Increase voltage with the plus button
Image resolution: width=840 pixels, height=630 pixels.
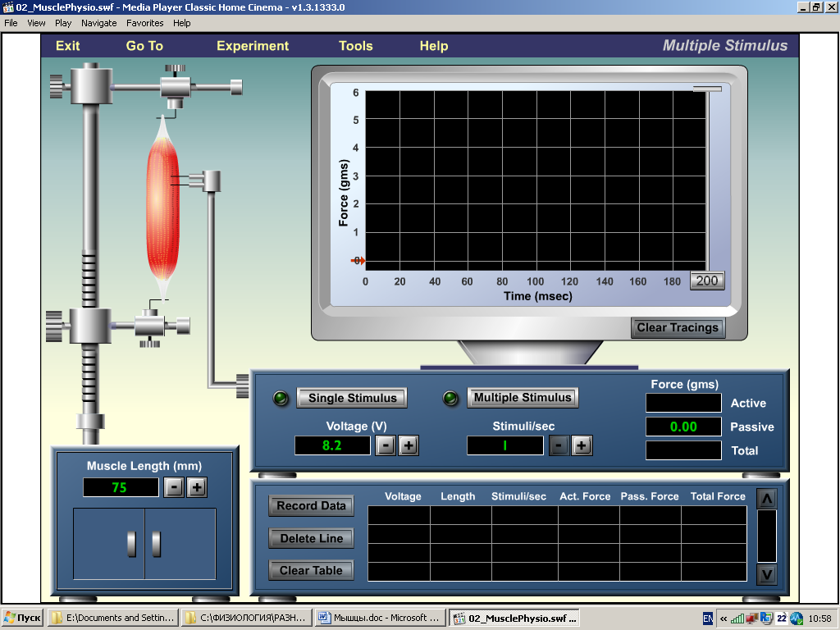[409, 445]
